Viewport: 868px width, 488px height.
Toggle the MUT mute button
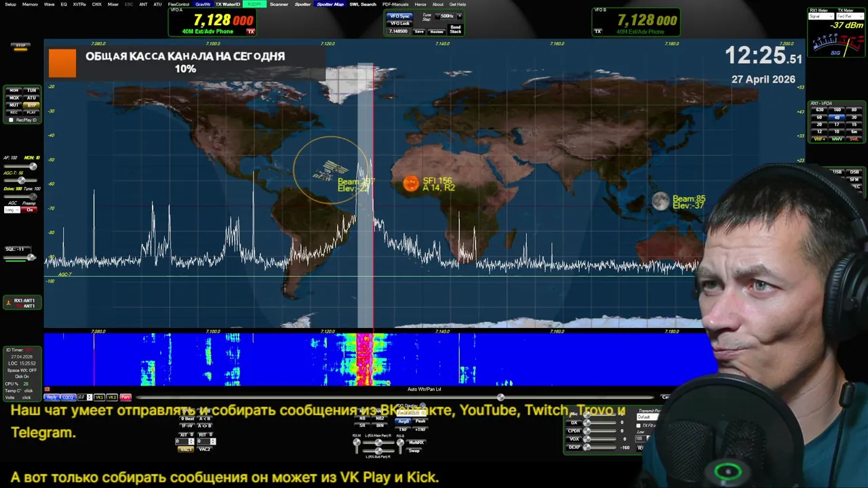coord(14,105)
